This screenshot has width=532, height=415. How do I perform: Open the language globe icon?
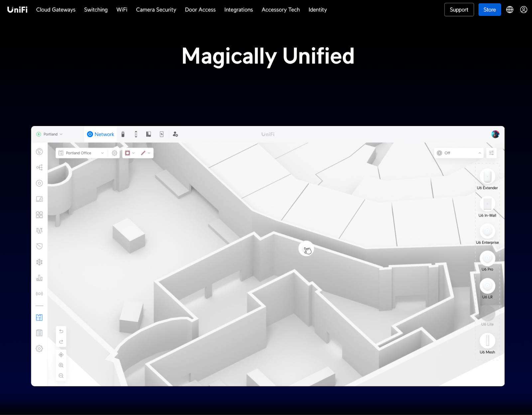point(510,10)
